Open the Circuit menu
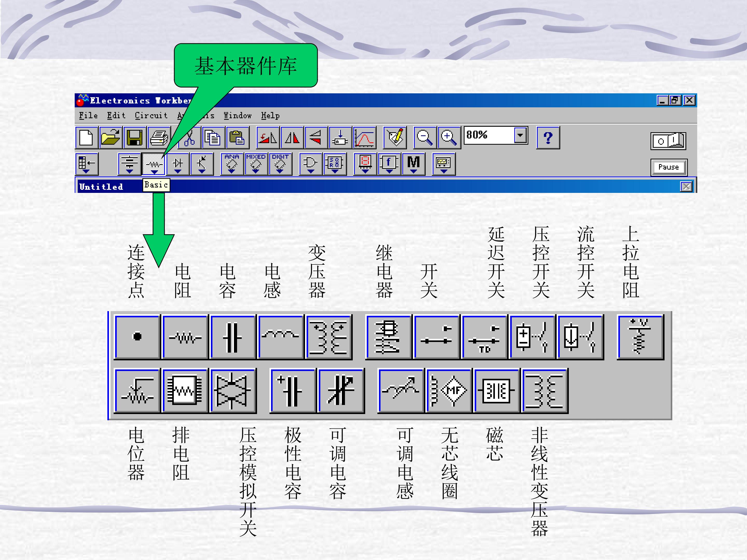747x560 pixels. click(x=151, y=116)
